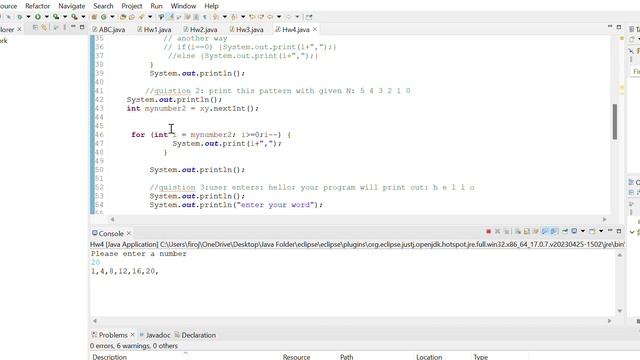Click the Pin Editor icon
This screenshot has height=360, width=640.
pyautogui.click(x=309, y=17)
